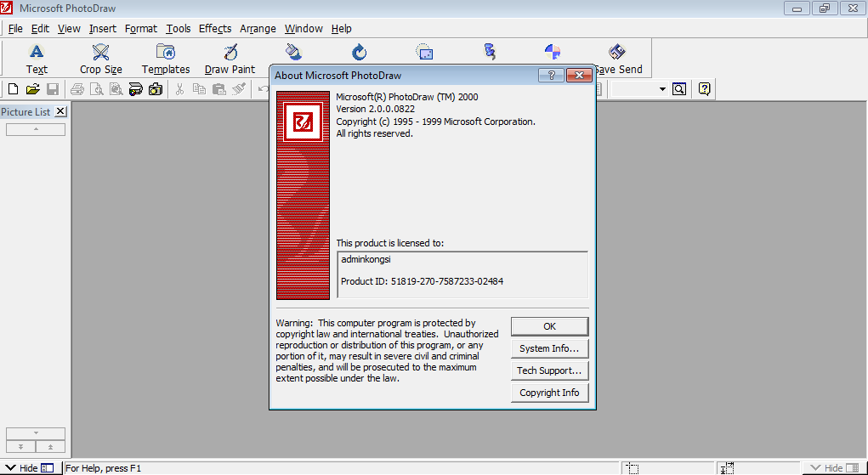Open the Help menu
The height and width of the screenshot is (475, 868).
point(342,29)
